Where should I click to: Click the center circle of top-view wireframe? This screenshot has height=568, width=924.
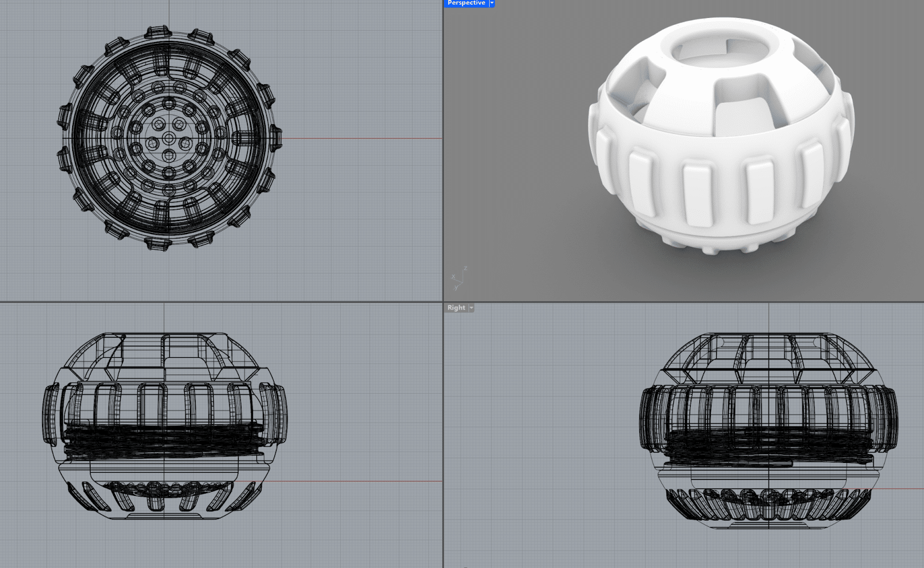169,138
